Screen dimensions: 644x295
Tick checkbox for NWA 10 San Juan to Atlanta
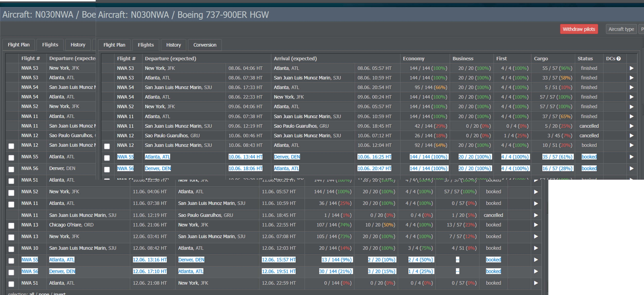11,249
